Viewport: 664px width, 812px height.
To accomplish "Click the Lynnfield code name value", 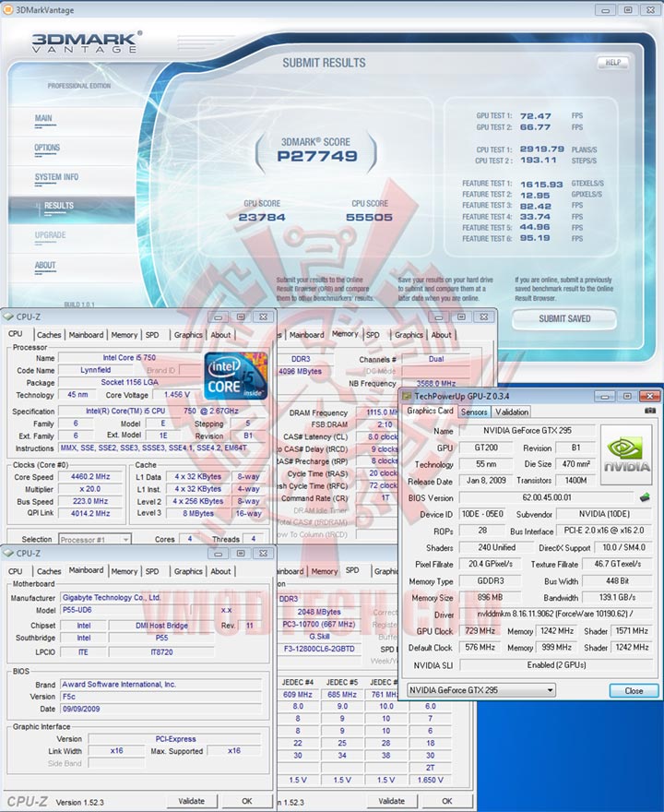I will click(95, 370).
